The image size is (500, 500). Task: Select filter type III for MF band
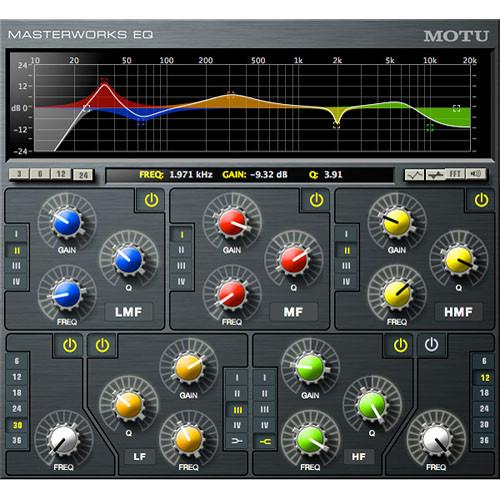tap(181, 266)
